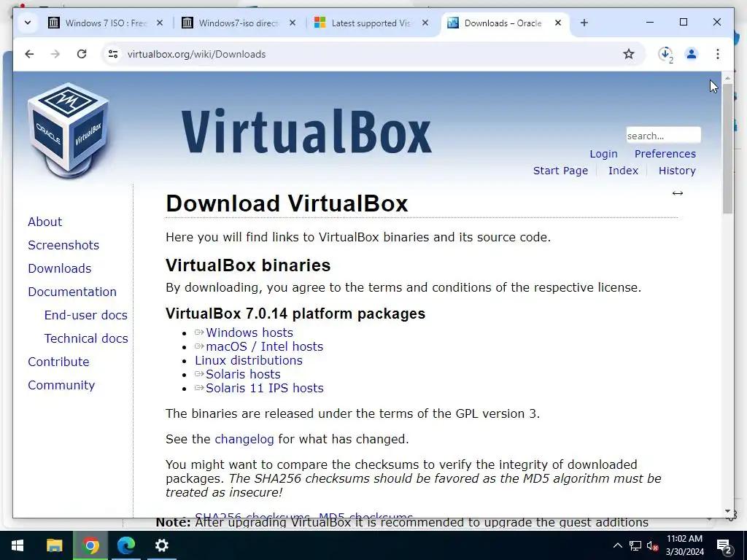Go to Start Page link
Screen dimensions: 747x560
click(x=560, y=171)
